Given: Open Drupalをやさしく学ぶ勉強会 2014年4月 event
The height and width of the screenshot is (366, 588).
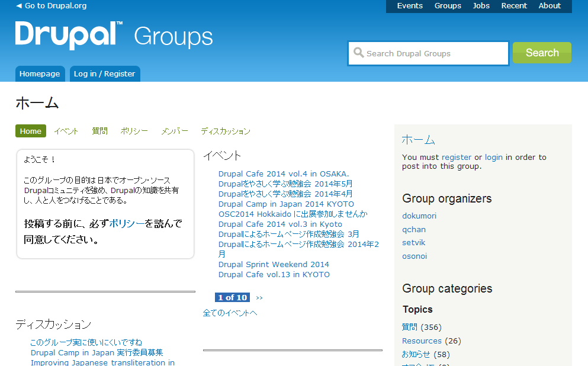Looking at the screenshot, I should [x=285, y=194].
